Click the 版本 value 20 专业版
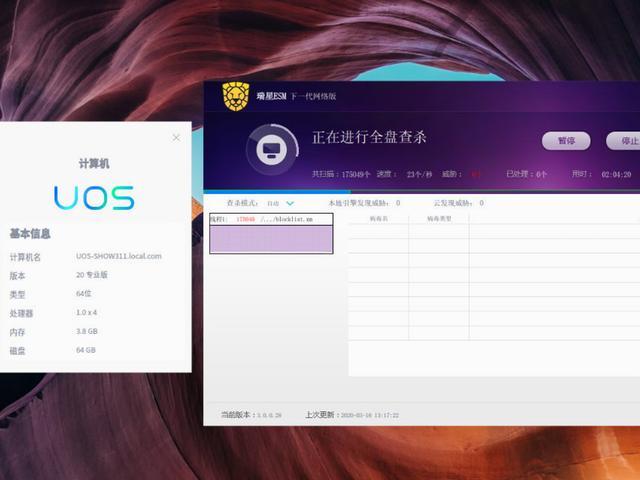The height and width of the screenshot is (480, 640). [x=92, y=275]
